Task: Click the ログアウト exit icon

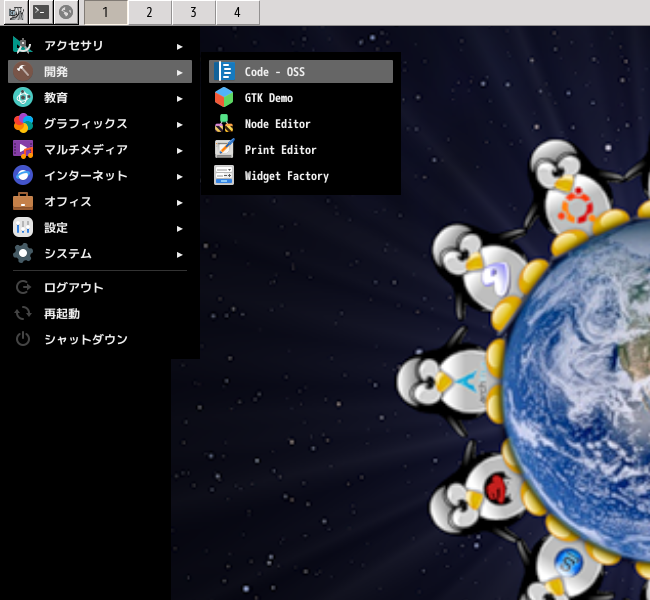Action: click(x=23, y=287)
